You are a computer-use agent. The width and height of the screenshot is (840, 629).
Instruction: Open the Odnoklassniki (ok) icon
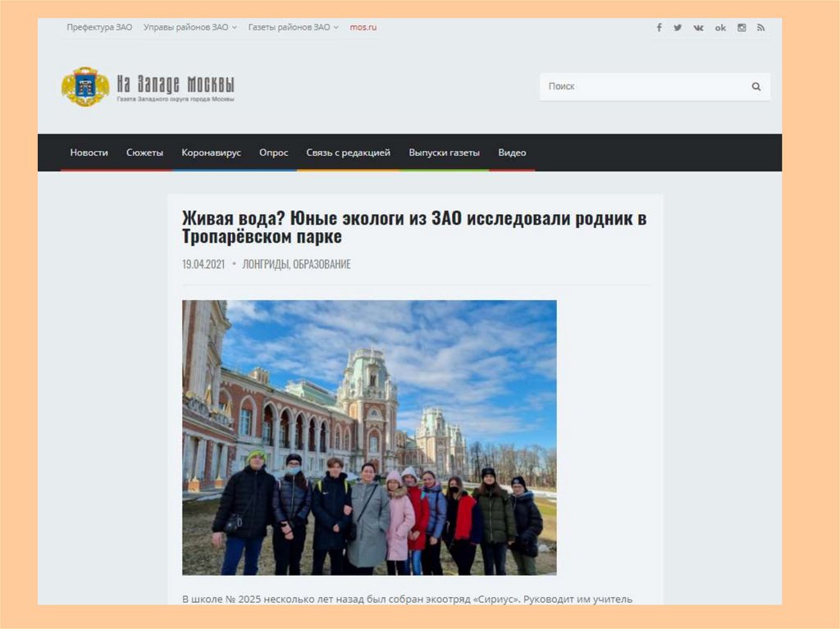point(720,27)
